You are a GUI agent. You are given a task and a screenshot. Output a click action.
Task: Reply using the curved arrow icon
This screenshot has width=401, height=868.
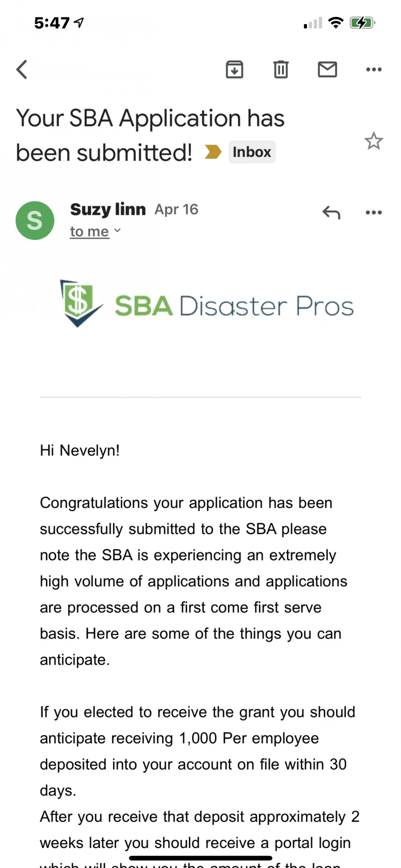331,213
